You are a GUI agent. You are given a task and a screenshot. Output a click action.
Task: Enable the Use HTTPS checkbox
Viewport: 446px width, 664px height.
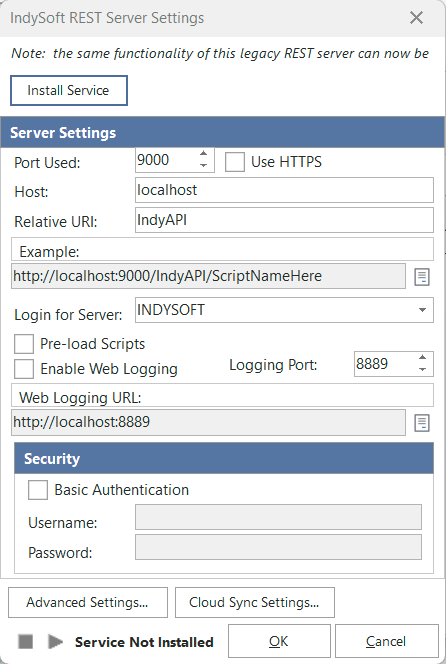click(x=235, y=162)
